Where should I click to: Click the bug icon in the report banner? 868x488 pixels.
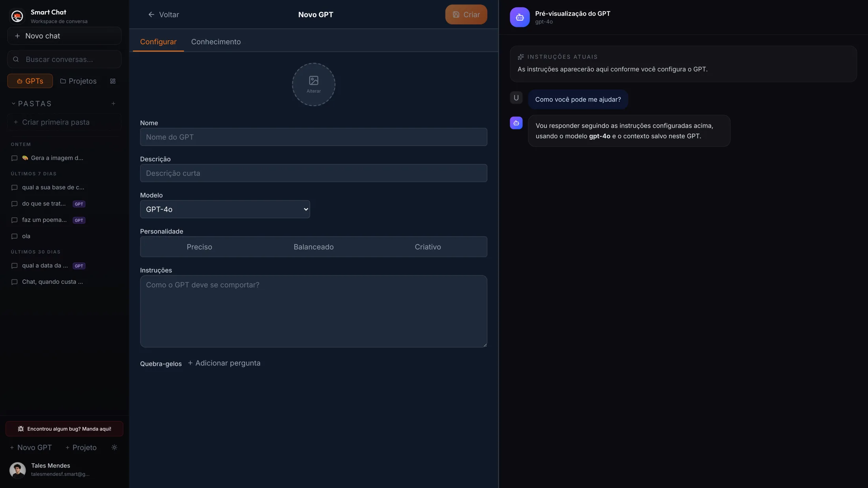tap(21, 429)
